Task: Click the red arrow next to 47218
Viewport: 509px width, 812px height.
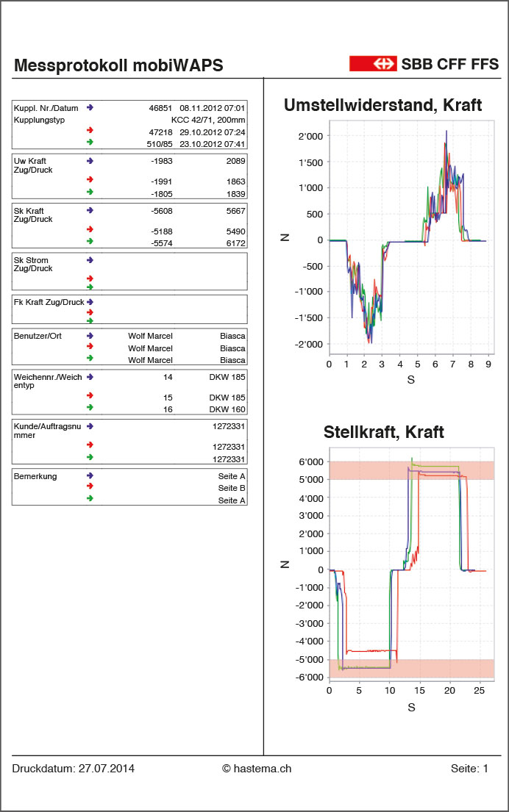Action: tap(90, 130)
